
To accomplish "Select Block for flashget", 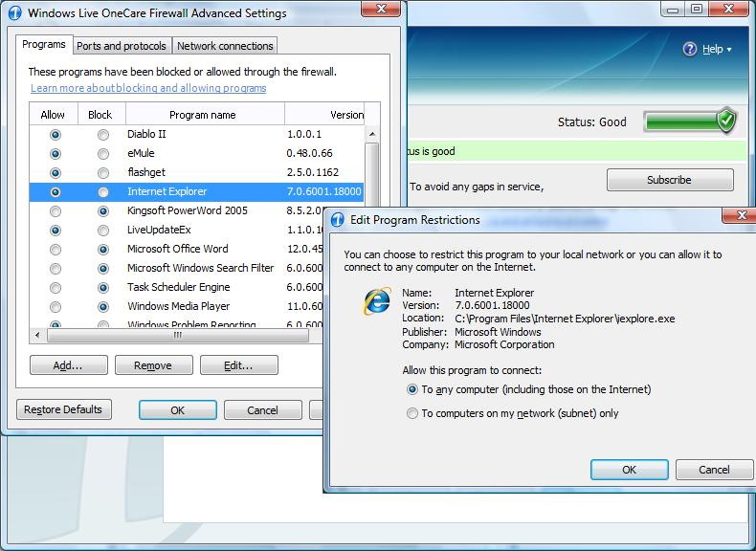I will (102, 172).
